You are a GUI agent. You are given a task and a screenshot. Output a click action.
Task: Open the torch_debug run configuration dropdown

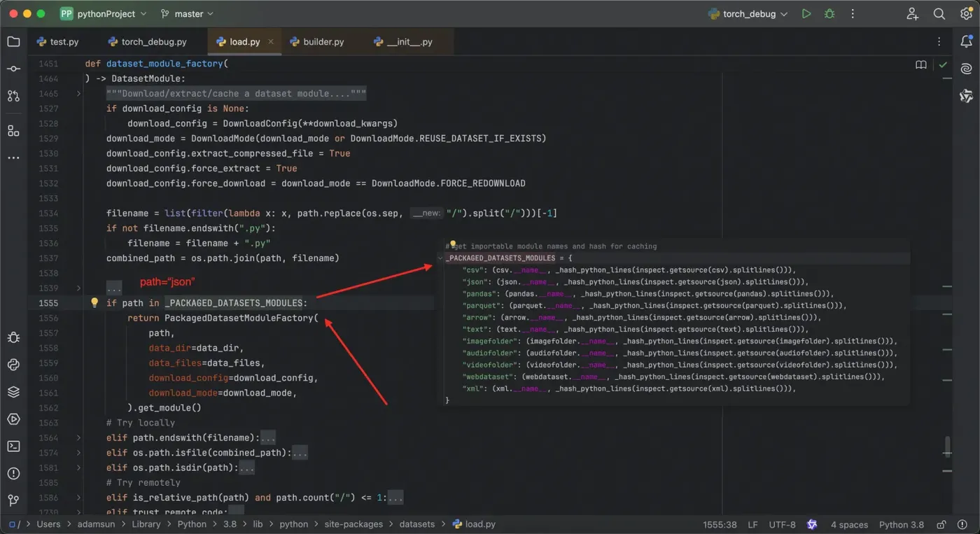point(748,14)
